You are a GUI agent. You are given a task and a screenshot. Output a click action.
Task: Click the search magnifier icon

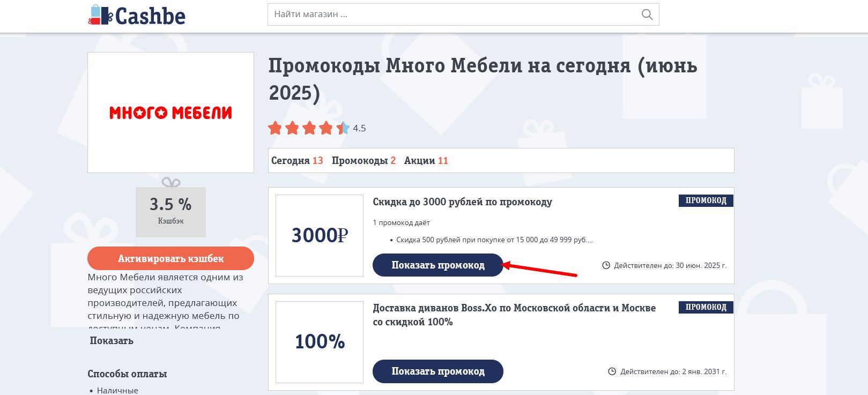pyautogui.click(x=647, y=14)
